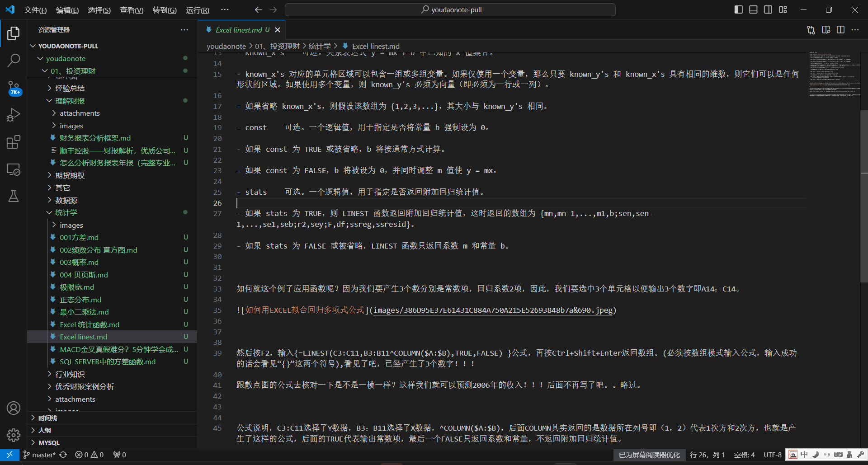Expand the 期货期权 folder
Viewport: 868px width, 465px height.
(x=112, y=175)
